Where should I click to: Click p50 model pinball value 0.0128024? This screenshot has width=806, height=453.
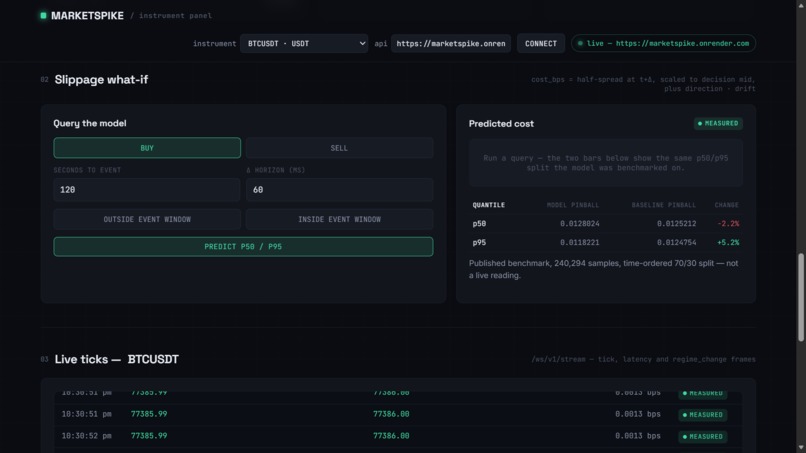click(x=579, y=224)
